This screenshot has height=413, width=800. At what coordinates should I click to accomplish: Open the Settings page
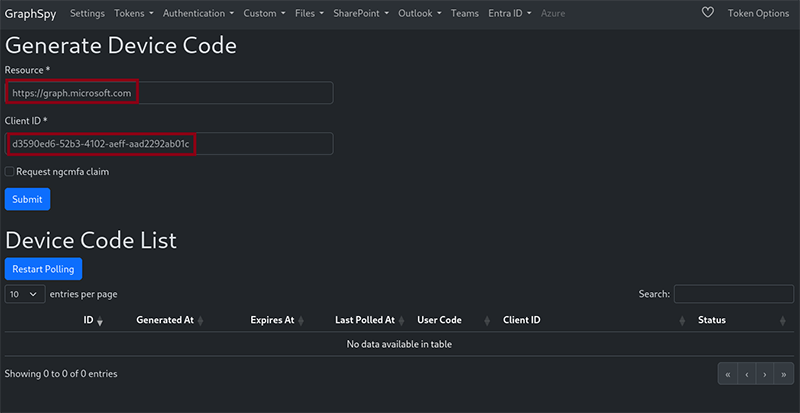tap(87, 13)
